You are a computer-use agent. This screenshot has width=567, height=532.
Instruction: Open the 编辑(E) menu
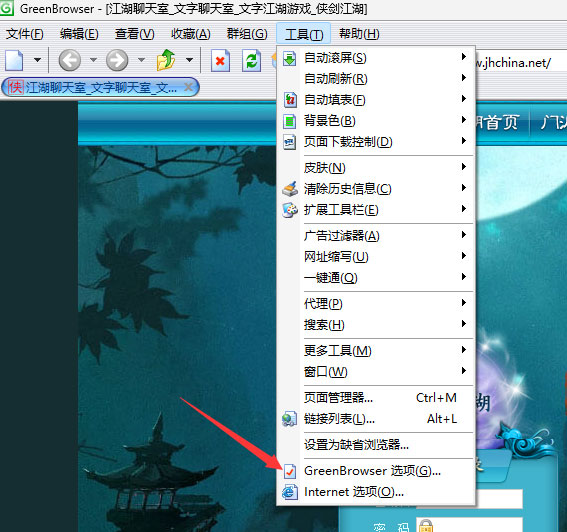click(79, 34)
